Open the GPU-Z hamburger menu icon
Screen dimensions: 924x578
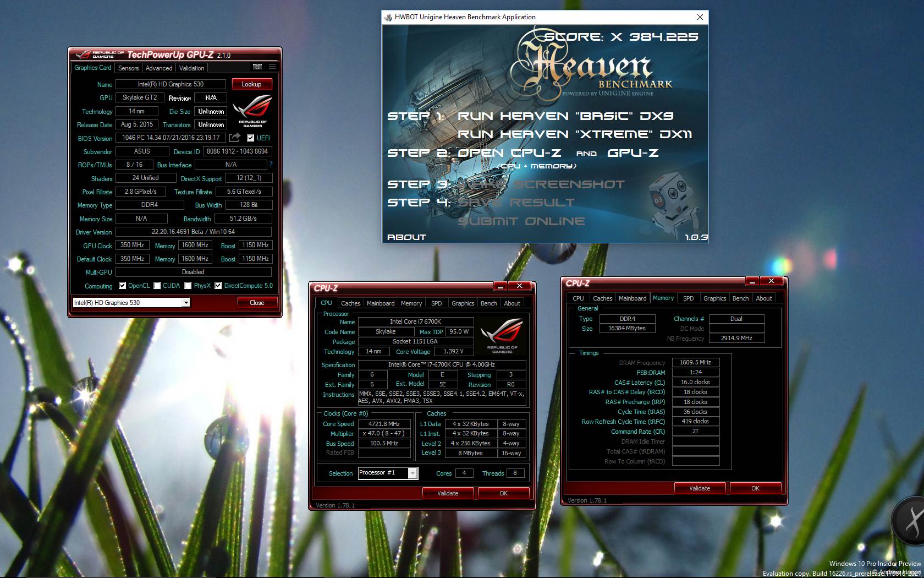(x=272, y=67)
